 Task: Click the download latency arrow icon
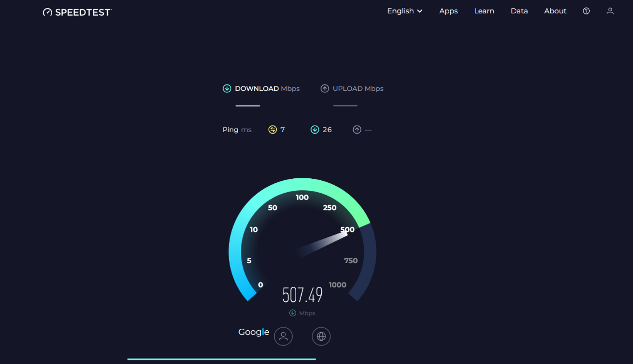315,130
